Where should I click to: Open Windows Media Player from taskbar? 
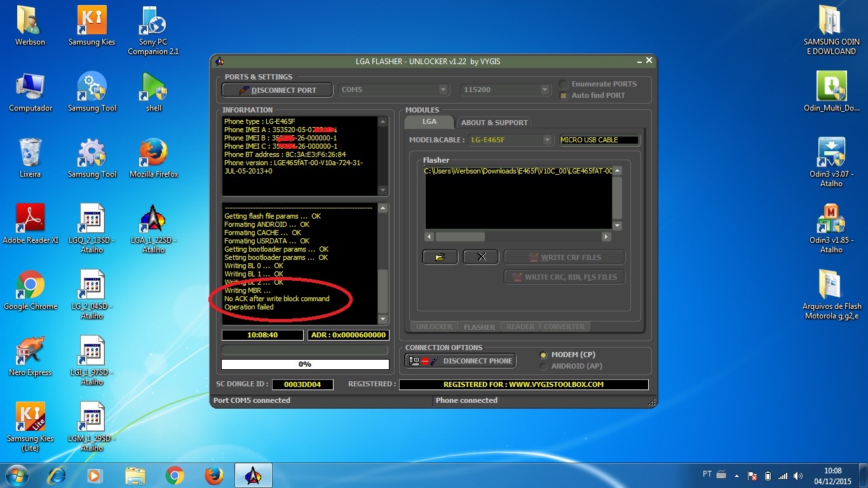tap(94, 475)
